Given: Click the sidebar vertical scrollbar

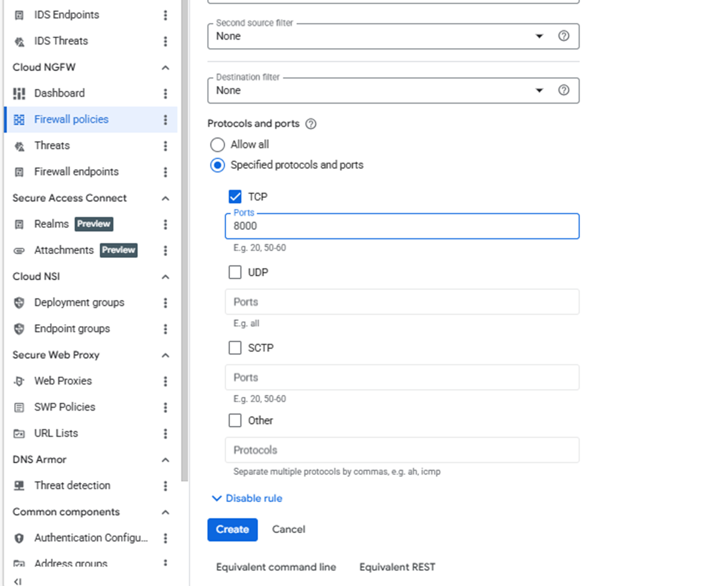Looking at the screenshot, I should (x=184, y=240).
